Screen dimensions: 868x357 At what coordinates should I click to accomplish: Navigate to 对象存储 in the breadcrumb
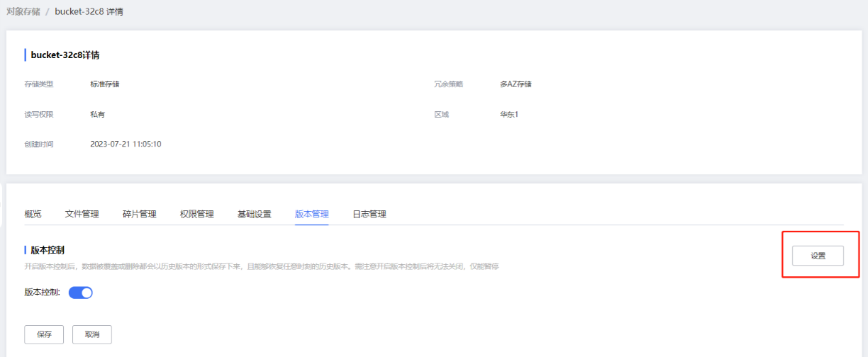(x=23, y=12)
